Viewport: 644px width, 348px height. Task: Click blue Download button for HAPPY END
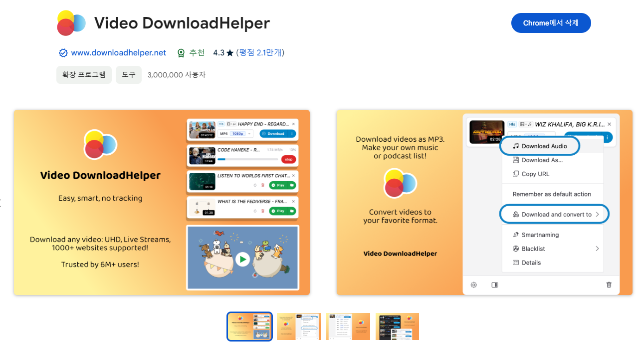tap(273, 134)
